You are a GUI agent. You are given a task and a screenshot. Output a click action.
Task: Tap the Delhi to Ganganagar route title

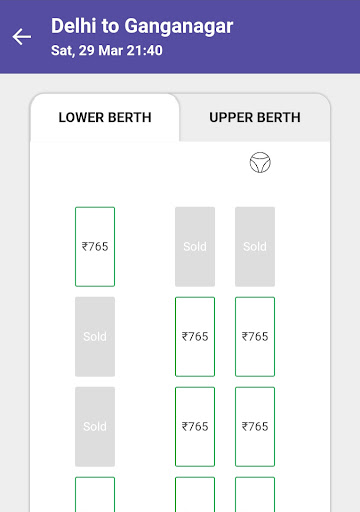[142, 26]
